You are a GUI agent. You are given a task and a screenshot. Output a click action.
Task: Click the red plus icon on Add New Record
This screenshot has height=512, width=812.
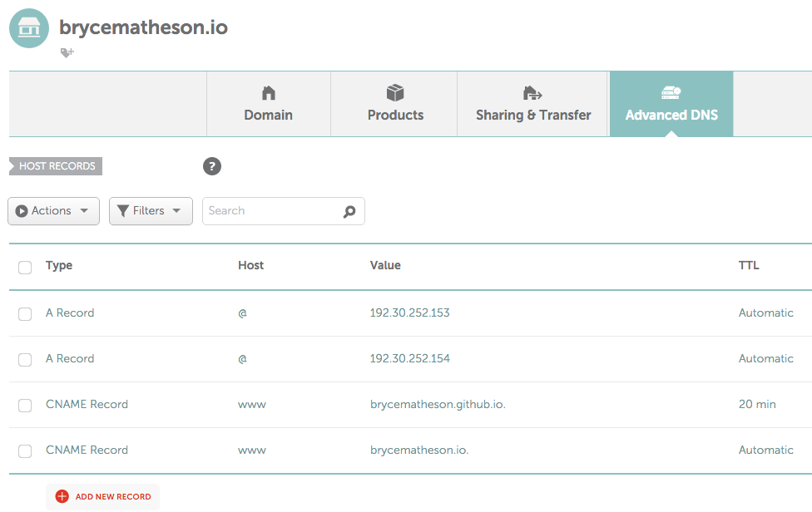pos(62,496)
